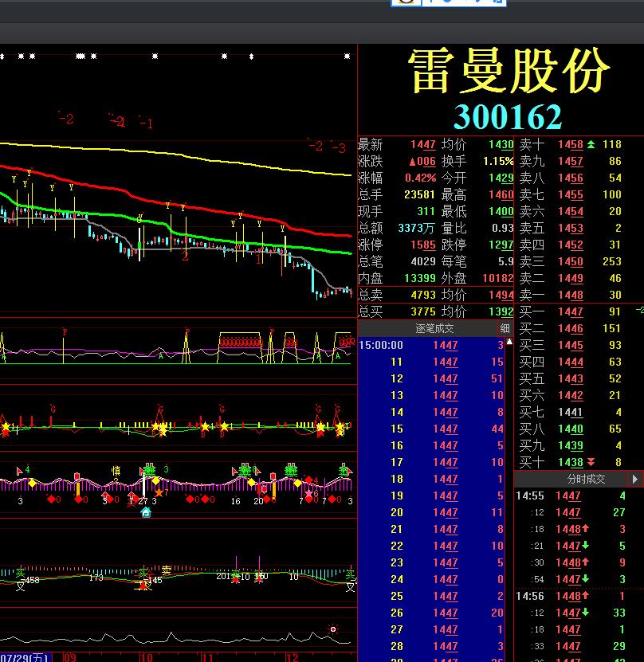The height and width of the screenshot is (662, 644).
Task: Click the 换手 value 1.15%
Action: coord(498,161)
